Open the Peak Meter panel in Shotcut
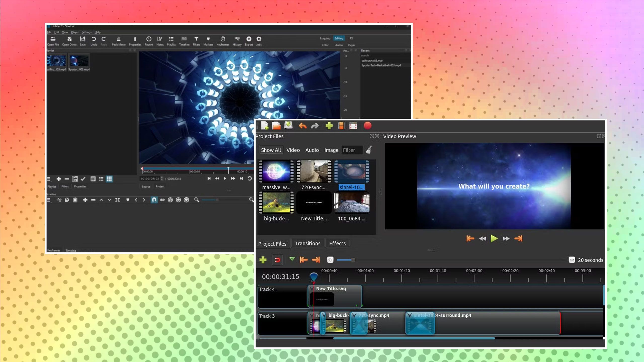Screen dimensions: 644x362 tap(118, 41)
